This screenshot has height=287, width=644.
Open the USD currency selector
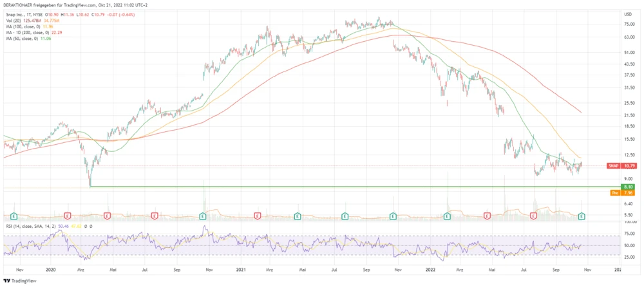tap(627, 14)
